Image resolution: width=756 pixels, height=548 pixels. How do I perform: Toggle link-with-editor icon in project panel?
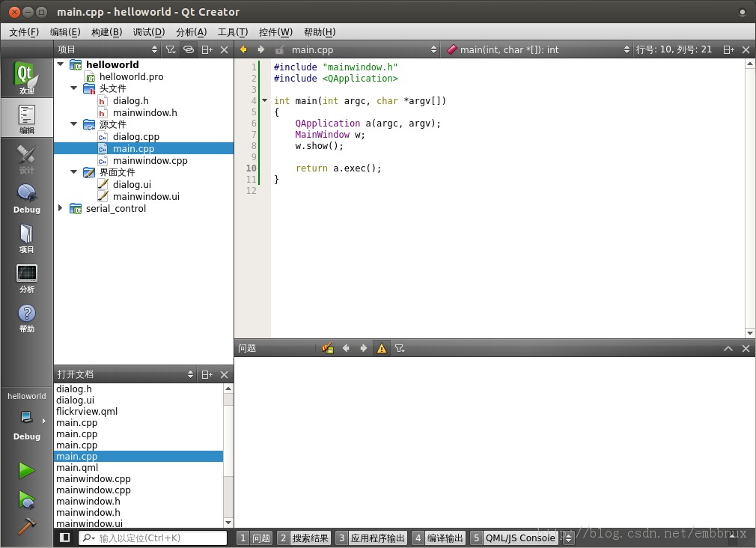(x=189, y=49)
